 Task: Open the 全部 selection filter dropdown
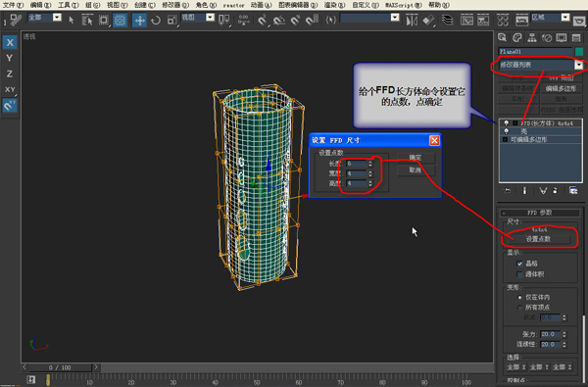pyautogui.click(x=57, y=18)
